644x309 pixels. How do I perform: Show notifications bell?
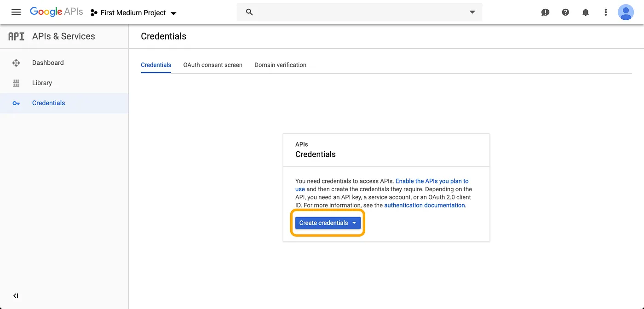586,12
